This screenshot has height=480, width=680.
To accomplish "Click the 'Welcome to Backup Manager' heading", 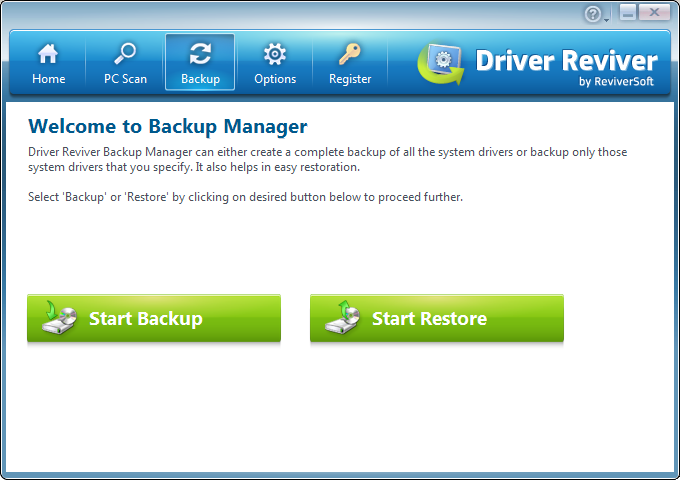I will 167,126.
